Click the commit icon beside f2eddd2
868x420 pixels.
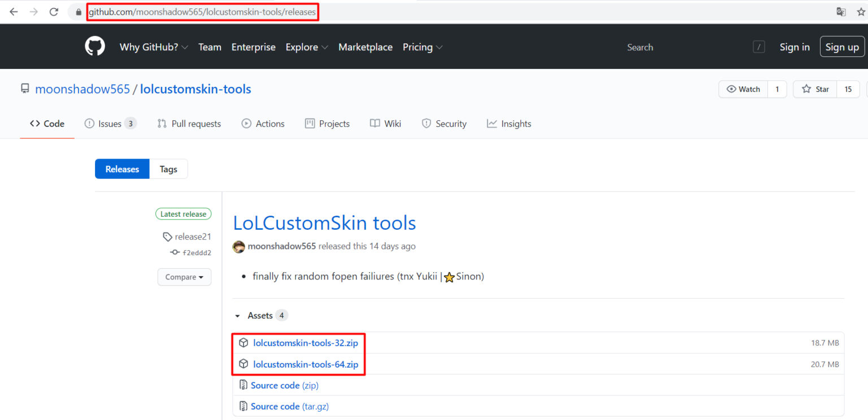[x=175, y=252]
